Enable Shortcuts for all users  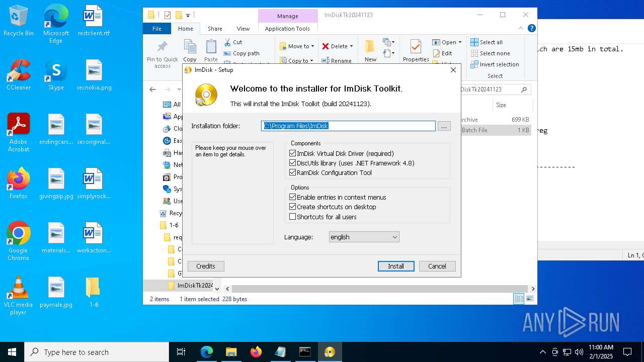tap(292, 217)
